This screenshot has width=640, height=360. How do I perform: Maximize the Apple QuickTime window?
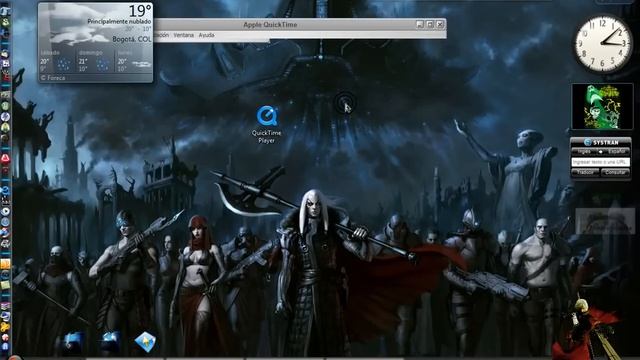[x=430, y=24]
